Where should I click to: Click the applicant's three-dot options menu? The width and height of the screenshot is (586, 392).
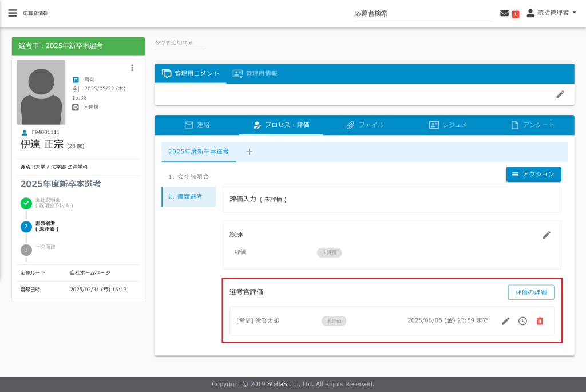[132, 68]
